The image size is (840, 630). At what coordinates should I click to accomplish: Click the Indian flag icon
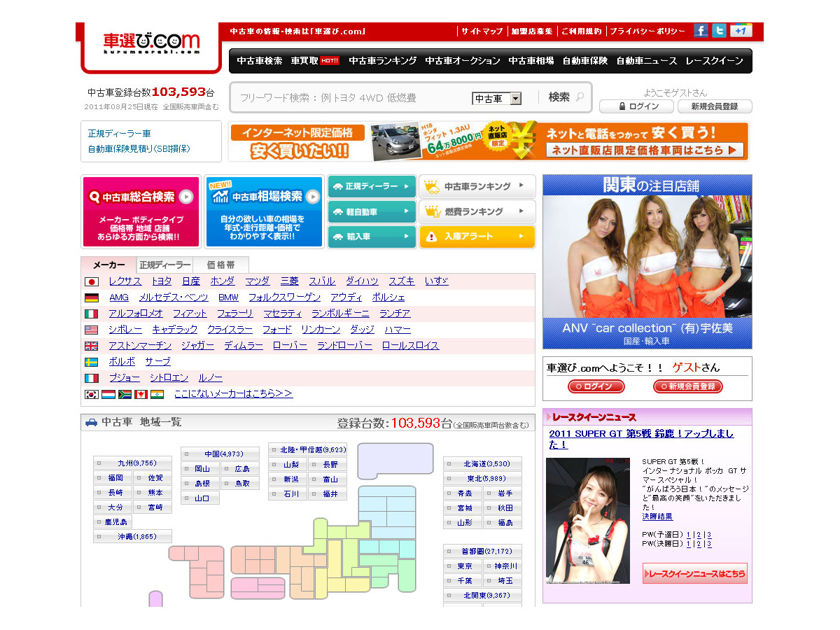(157, 394)
